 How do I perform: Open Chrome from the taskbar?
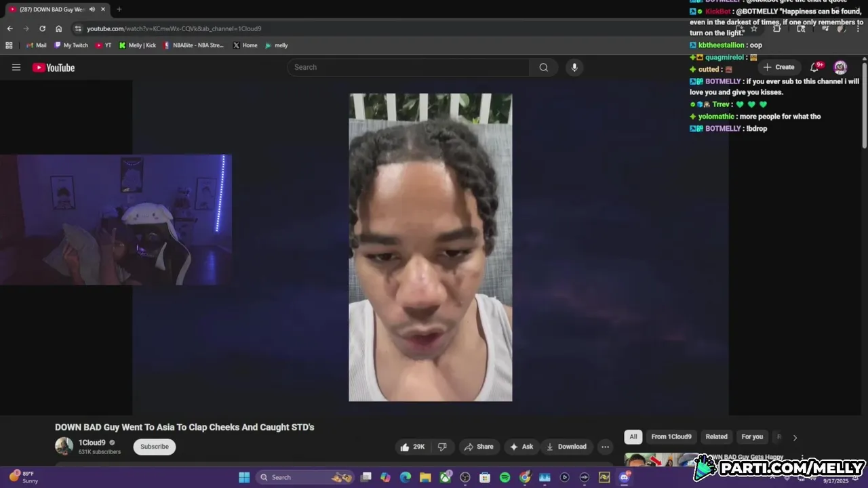click(524, 477)
